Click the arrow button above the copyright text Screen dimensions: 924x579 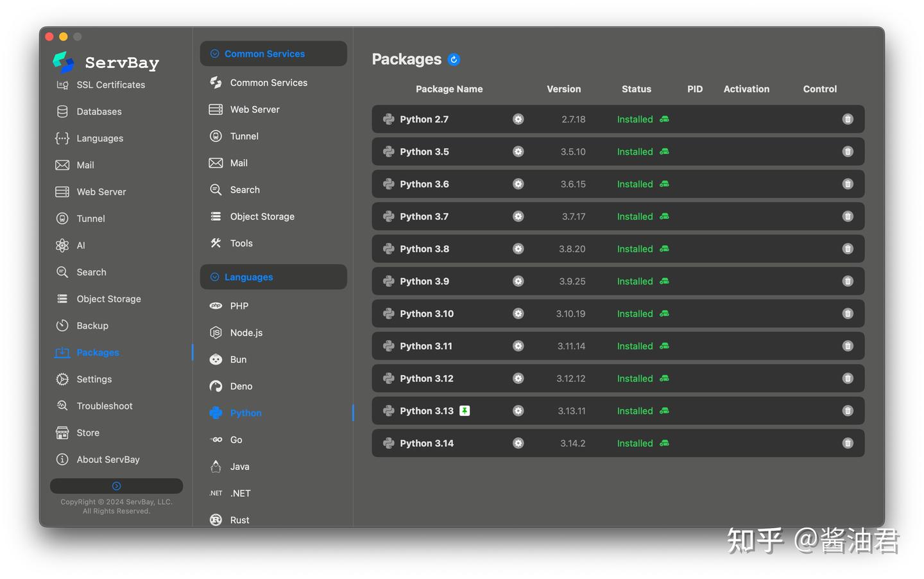pos(116,486)
